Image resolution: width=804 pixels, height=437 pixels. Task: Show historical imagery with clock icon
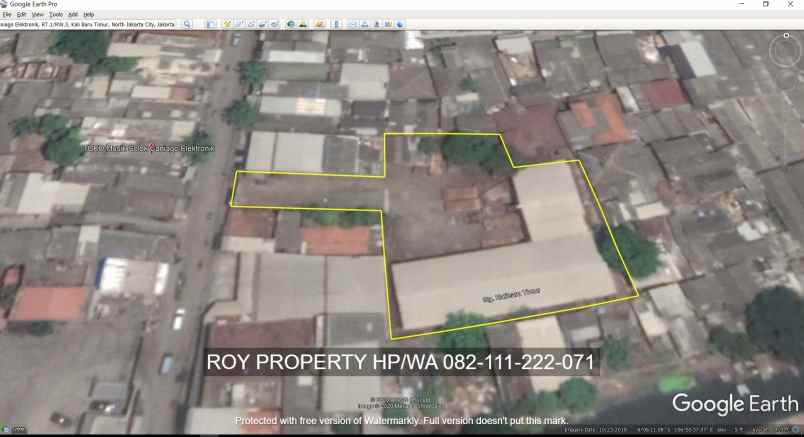click(291, 24)
